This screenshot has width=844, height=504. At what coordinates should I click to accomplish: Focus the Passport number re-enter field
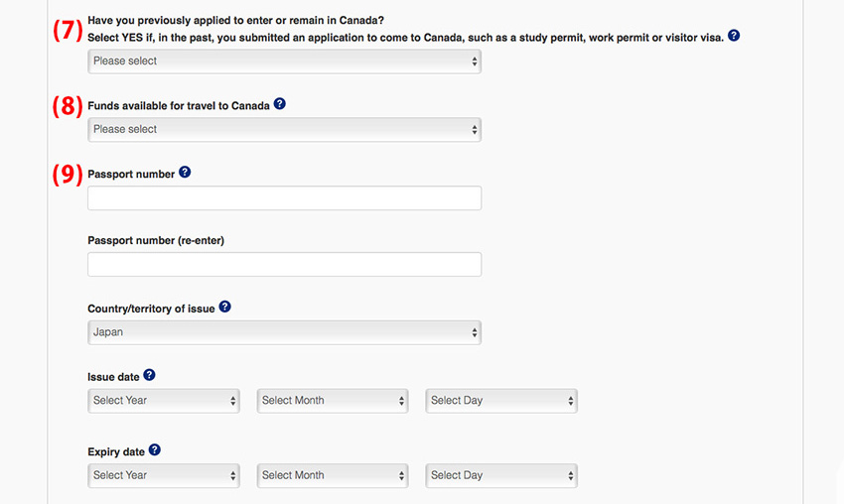tap(284, 264)
